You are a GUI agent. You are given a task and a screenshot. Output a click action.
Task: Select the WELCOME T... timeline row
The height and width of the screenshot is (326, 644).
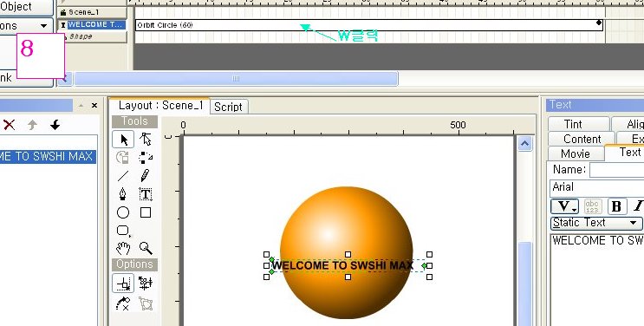point(92,24)
